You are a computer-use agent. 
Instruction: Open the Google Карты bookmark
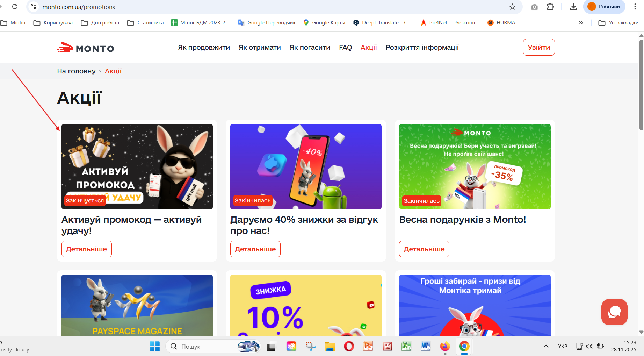324,23
